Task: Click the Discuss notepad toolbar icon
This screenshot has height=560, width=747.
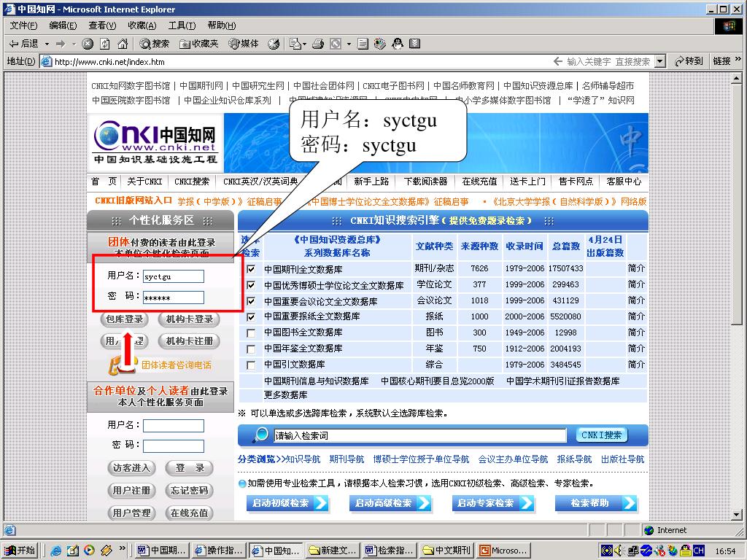Action: 363,44
